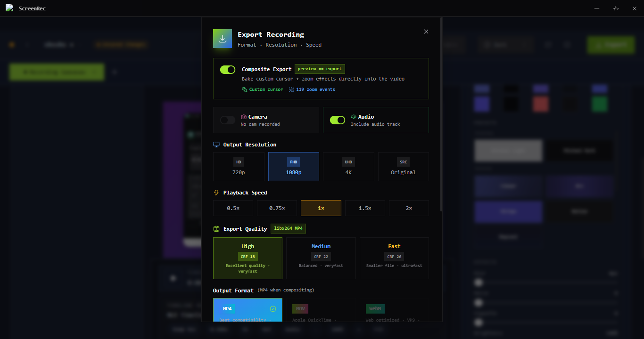Viewport: 644px width, 339px height.
Task: Click the 'Format · Resolution · Speed' subtitle
Action: coord(280,45)
